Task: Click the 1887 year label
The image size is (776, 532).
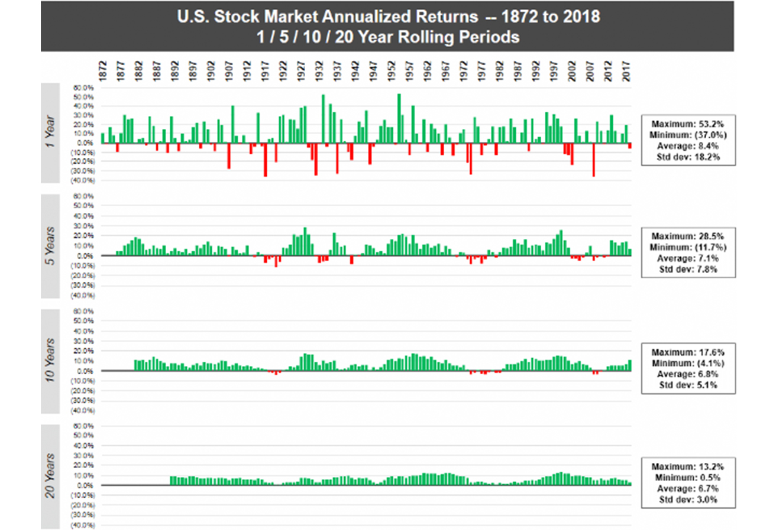Action: pyautogui.click(x=157, y=70)
